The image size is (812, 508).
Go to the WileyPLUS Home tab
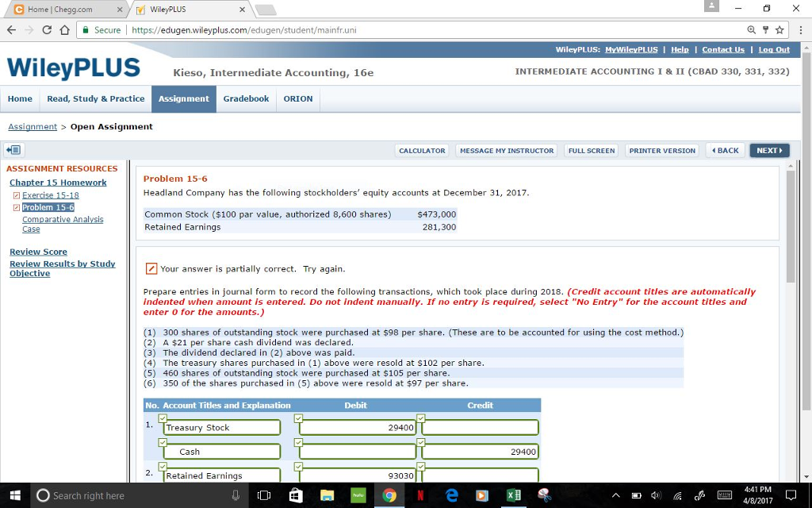coord(20,98)
